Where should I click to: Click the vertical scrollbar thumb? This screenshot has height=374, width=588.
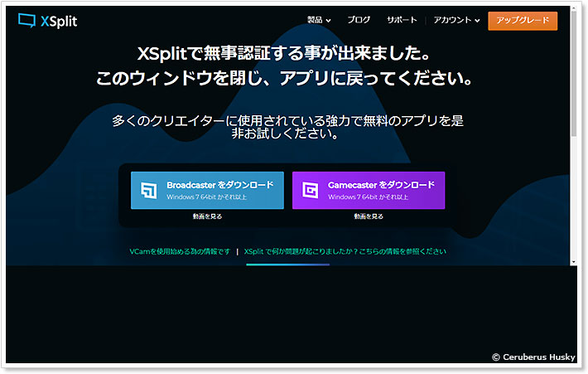(574, 74)
